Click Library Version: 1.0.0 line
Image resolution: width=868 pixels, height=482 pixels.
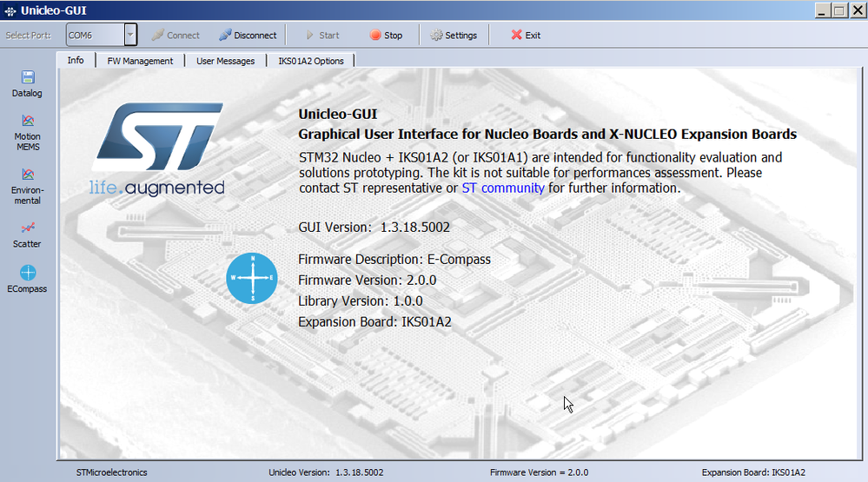pyautogui.click(x=361, y=301)
